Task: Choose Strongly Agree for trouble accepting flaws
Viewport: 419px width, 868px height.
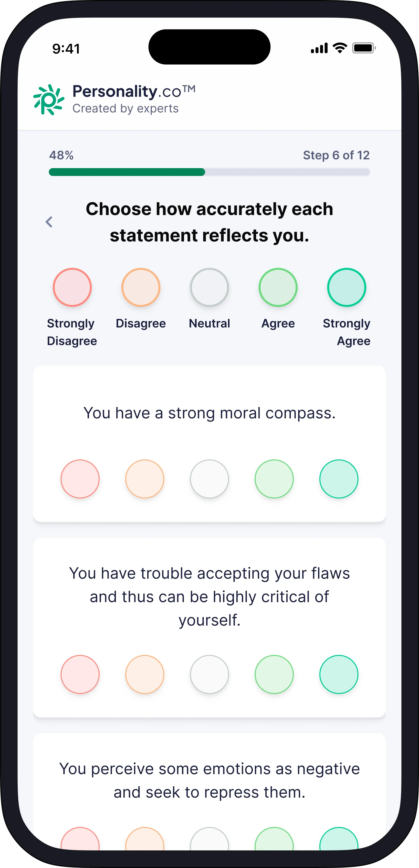Action: (x=339, y=674)
